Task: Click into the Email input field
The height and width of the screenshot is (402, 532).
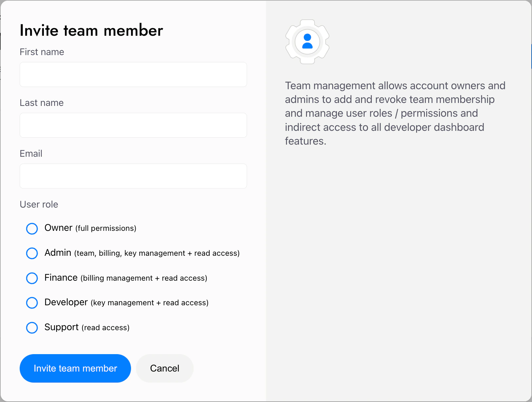Action: pos(133,176)
